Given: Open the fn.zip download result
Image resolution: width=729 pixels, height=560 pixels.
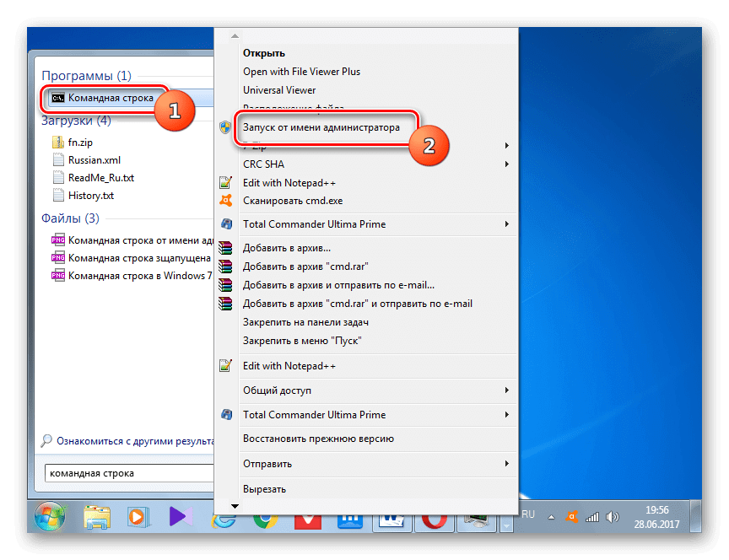Looking at the screenshot, I should click(83, 142).
